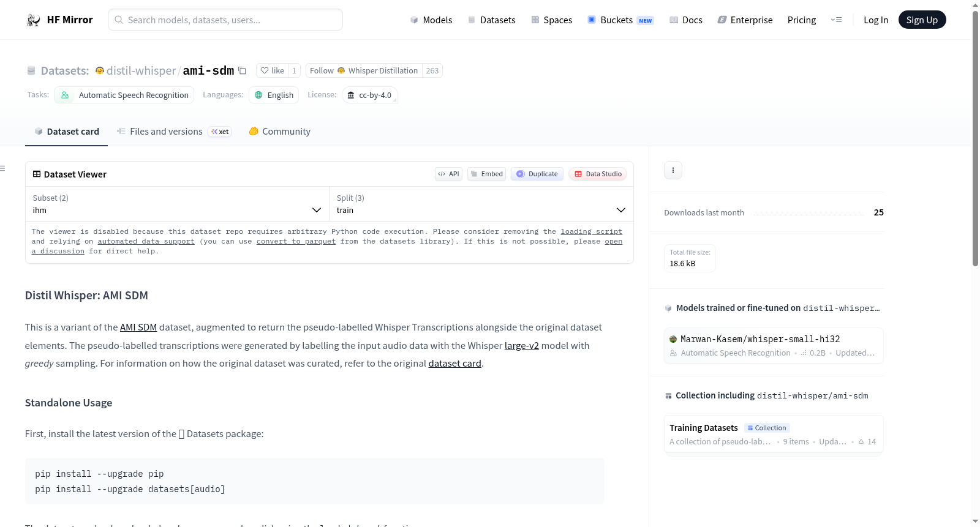Viewport: 980px width, 527px height.
Task: Expand the Split dropdown showing train
Action: tap(481, 204)
